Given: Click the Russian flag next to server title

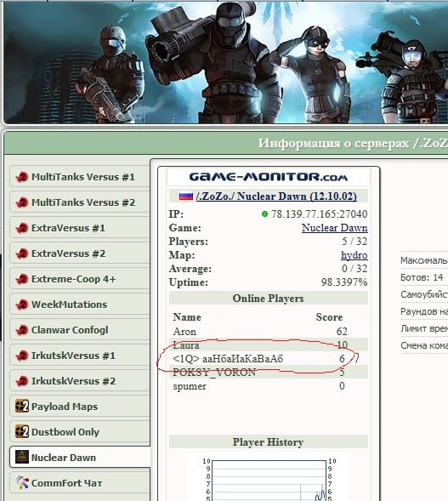Looking at the screenshot, I should (x=186, y=196).
